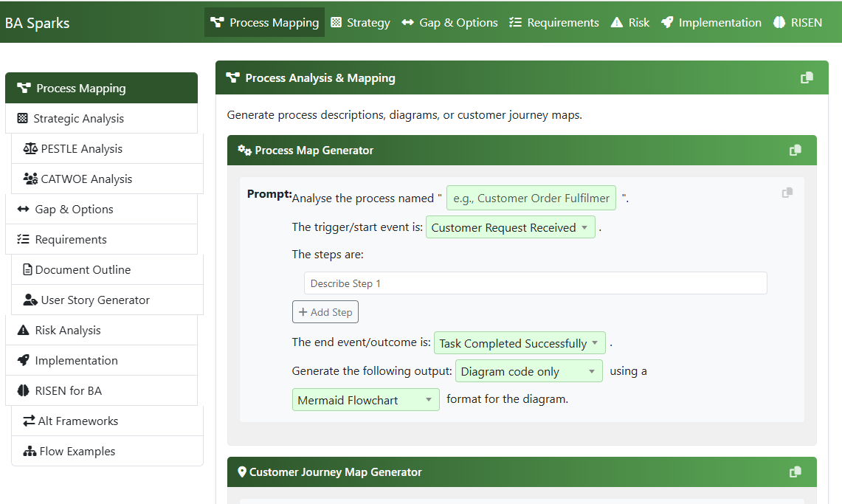
Task: Click the warning triangle icon beside top Risk
Action: point(617,23)
